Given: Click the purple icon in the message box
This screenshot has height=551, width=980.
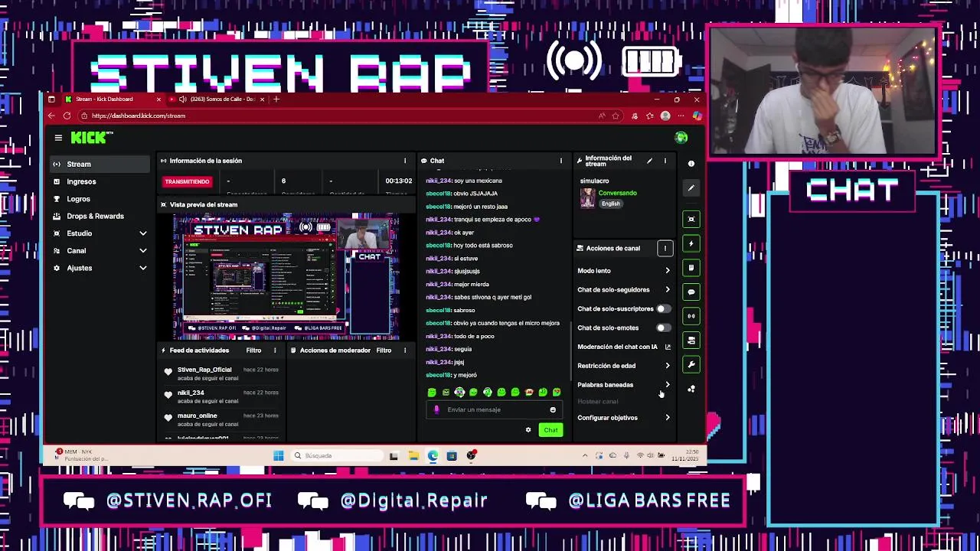Looking at the screenshot, I should (x=437, y=409).
